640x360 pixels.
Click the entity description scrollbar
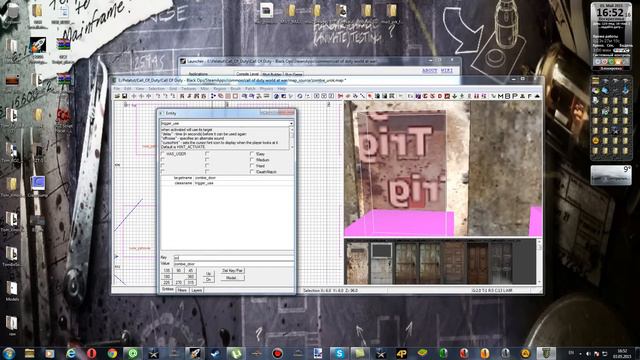291,138
